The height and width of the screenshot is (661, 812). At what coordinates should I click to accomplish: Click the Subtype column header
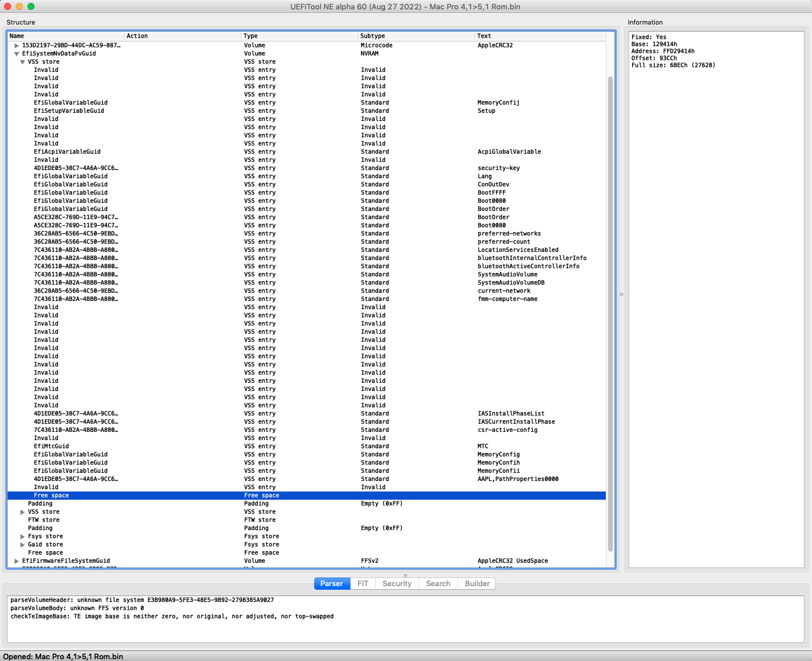click(416, 36)
